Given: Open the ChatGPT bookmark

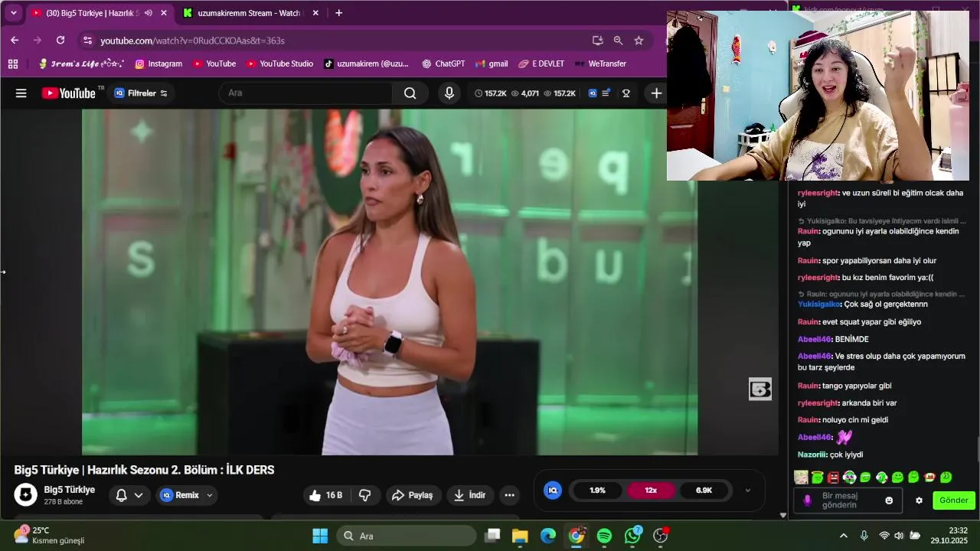Looking at the screenshot, I should tap(443, 64).
